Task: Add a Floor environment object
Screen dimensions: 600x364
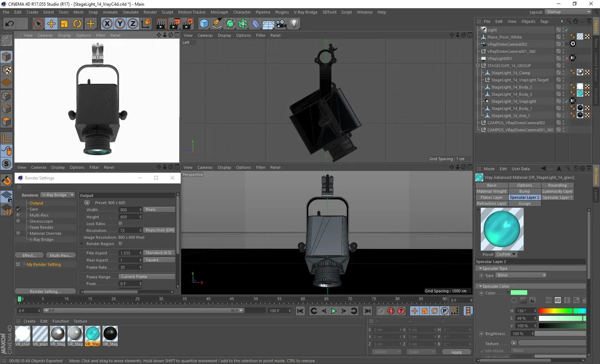Action: pos(269,24)
